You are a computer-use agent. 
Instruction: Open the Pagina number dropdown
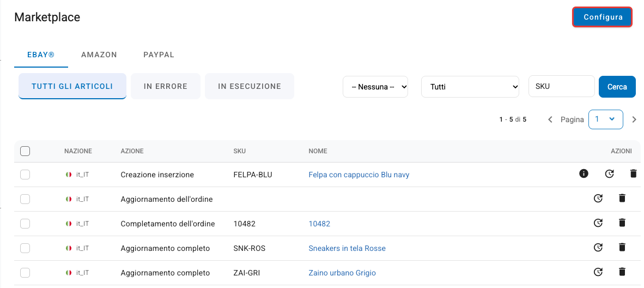point(605,119)
